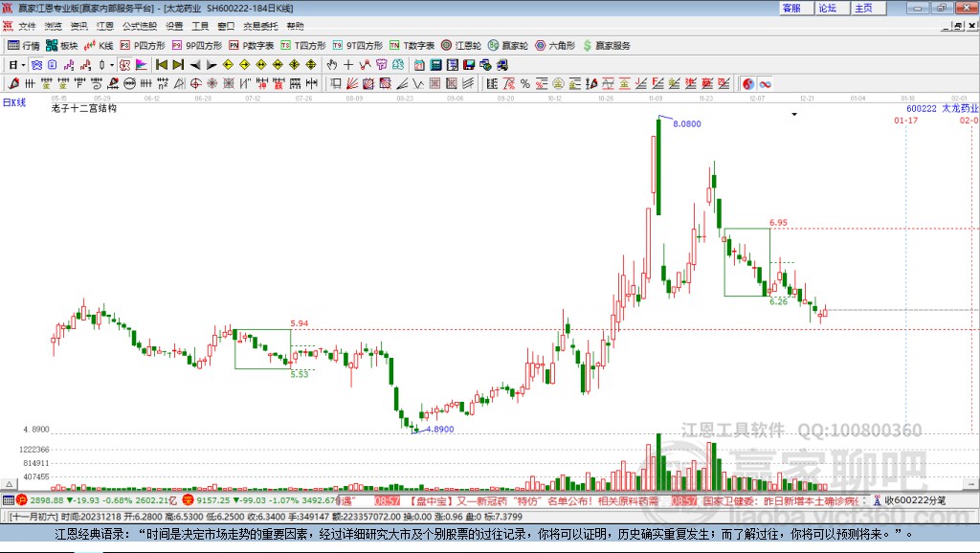
Task: Select the percent sign drawing tool
Action: click(x=525, y=84)
